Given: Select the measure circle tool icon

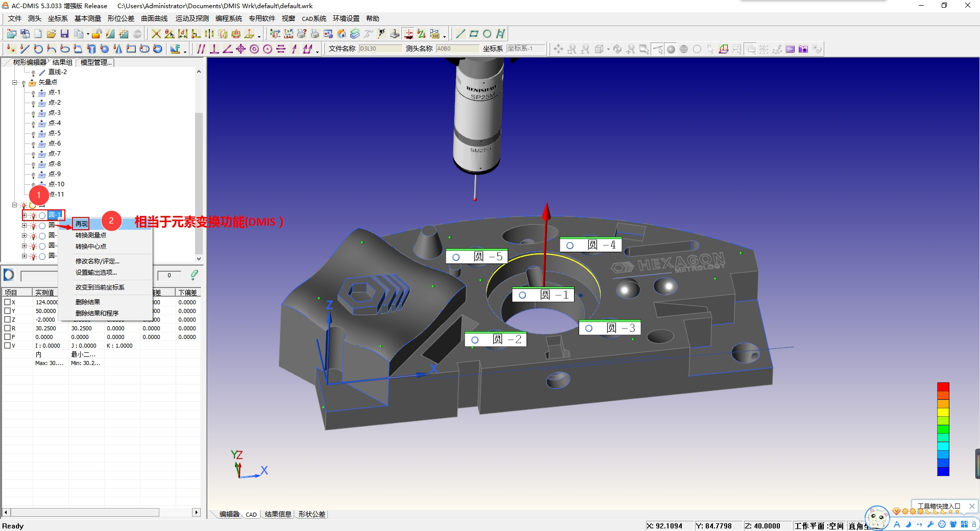Looking at the screenshot, I should pyautogui.click(x=38, y=49).
